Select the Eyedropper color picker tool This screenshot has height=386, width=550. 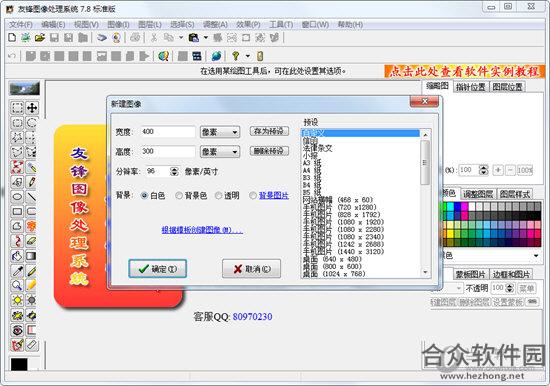coord(17,271)
